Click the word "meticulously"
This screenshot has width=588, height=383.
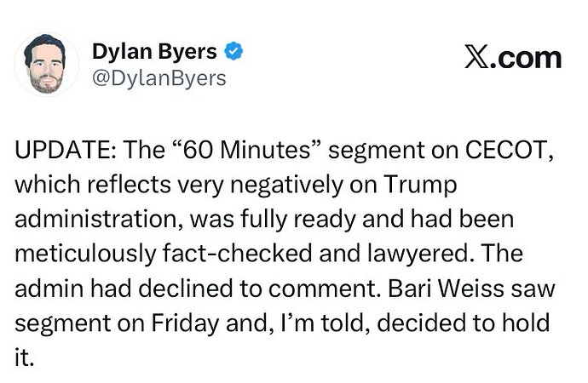tap(83, 255)
